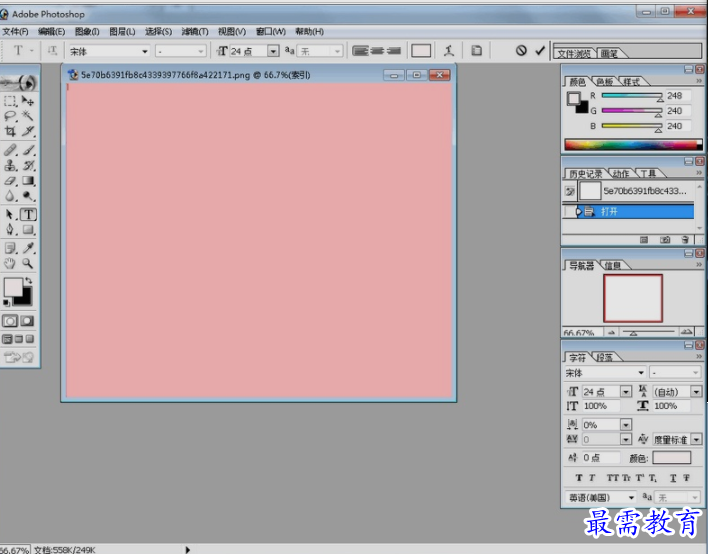Switch to standard editing mode
The width and height of the screenshot is (708, 554).
10,321
